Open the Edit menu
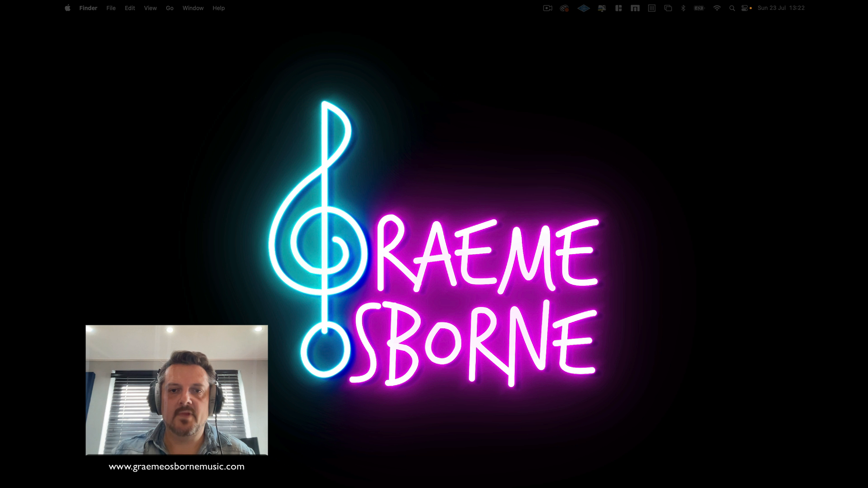868x488 pixels. tap(130, 8)
